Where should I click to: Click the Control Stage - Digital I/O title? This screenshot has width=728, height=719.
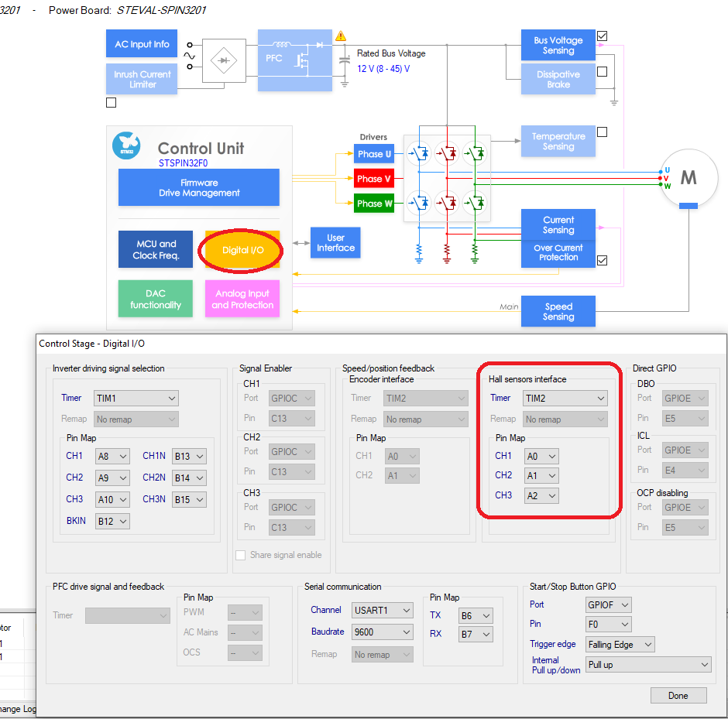[92, 344]
